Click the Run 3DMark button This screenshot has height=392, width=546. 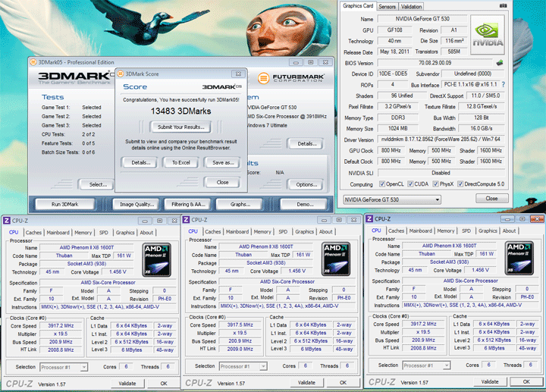tap(64, 204)
